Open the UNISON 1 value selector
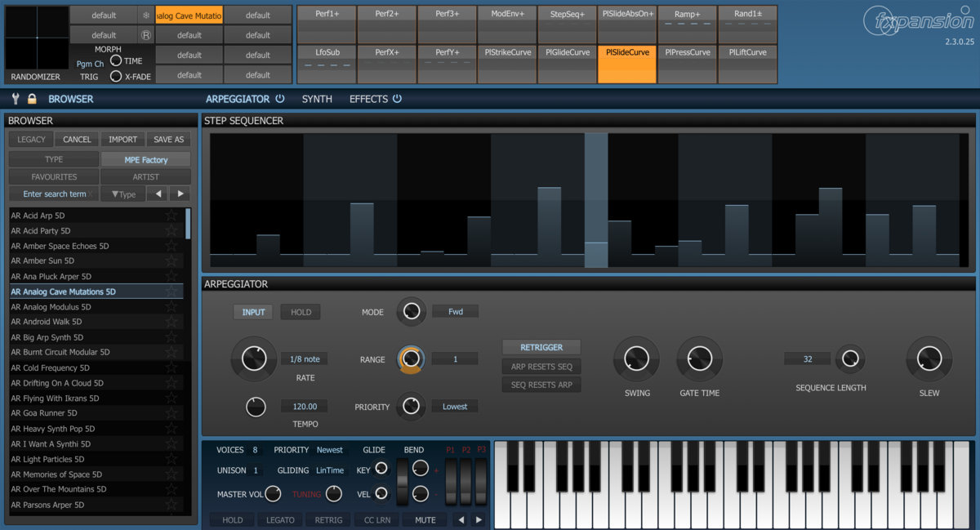 point(255,470)
